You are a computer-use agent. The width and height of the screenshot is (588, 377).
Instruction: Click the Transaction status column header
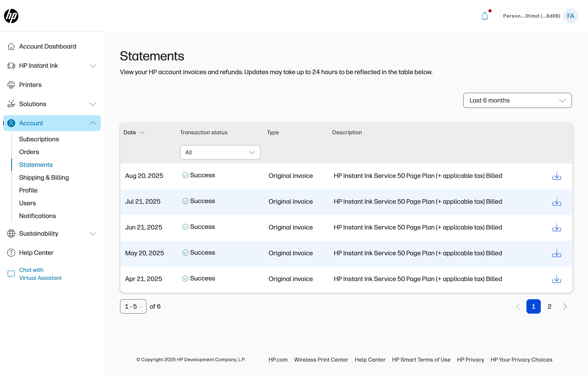[204, 133]
